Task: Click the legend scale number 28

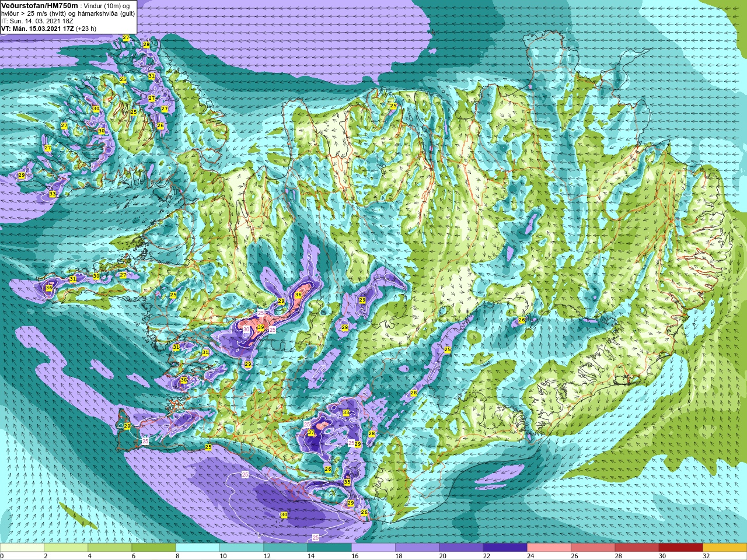Action: click(618, 556)
